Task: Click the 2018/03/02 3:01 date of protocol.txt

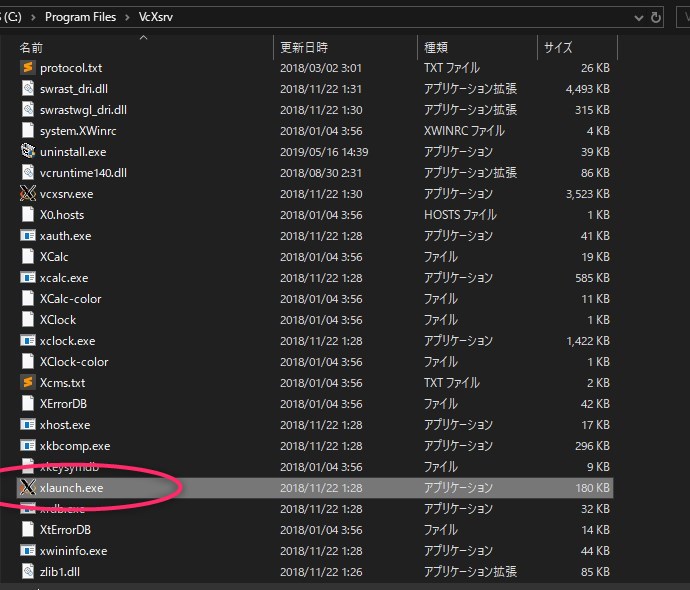Action: pyautogui.click(x=321, y=68)
